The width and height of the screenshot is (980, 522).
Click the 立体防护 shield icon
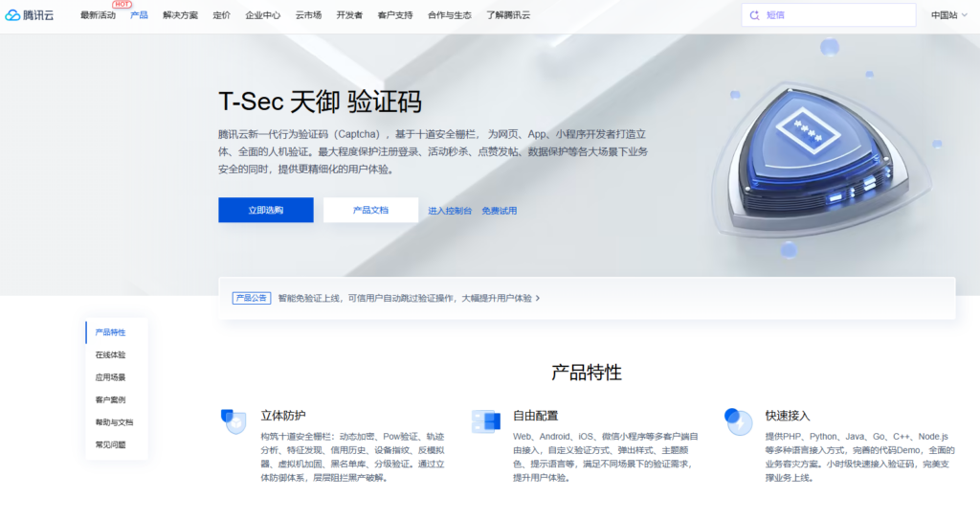pos(234,421)
